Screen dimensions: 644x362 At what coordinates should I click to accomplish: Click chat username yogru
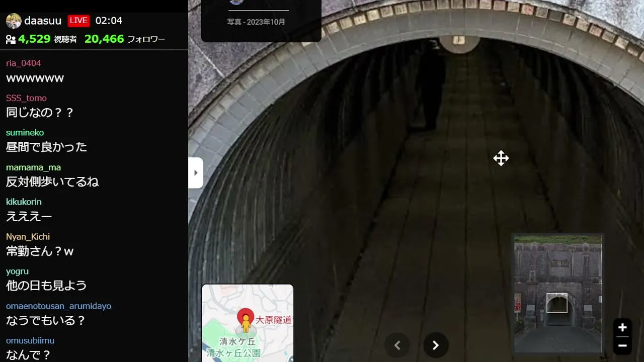(17, 271)
